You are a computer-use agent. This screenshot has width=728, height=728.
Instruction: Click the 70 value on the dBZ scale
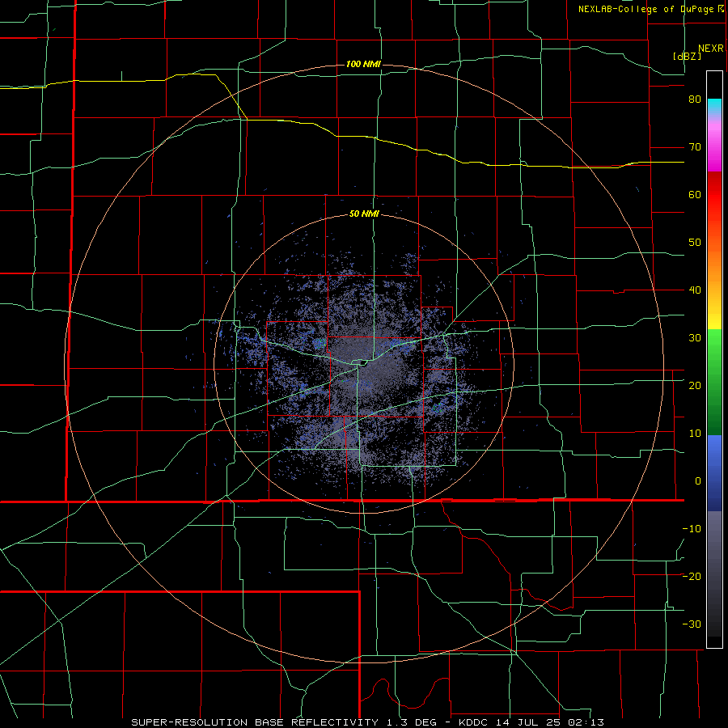[695, 147]
